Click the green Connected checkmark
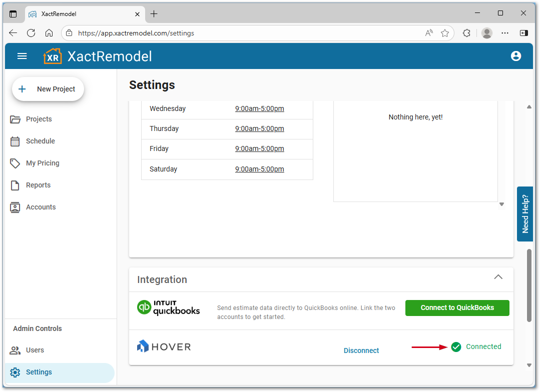This screenshot has width=540, height=392. 456,346
